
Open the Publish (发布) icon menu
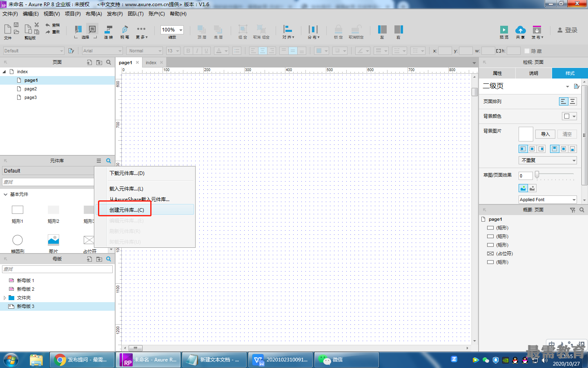click(537, 29)
